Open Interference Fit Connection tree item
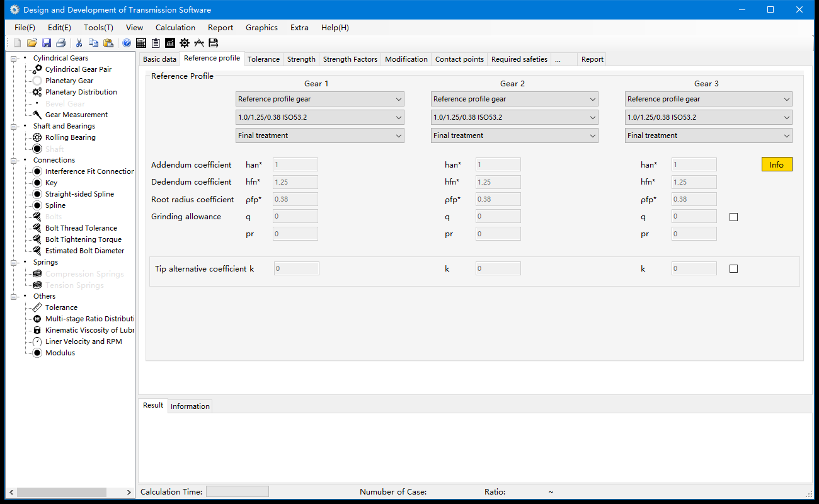Image resolution: width=819 pixels, height=504 pixels. (89, 171)
